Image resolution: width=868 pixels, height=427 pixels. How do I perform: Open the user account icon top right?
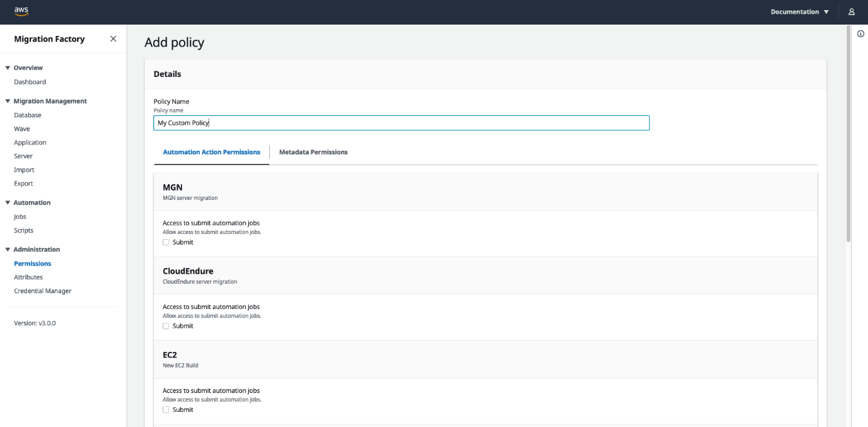click(x=852, y=11)
